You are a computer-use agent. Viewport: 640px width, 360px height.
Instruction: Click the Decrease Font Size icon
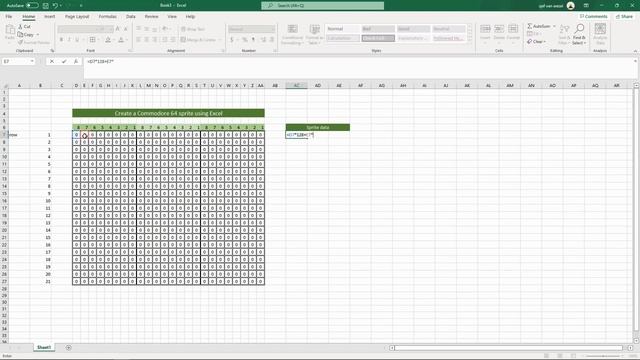(x=126, y=29)
